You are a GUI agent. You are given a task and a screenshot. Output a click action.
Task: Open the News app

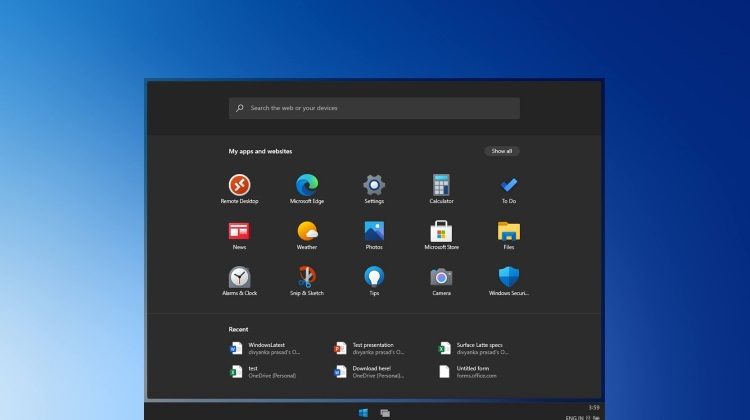[239, 231]
